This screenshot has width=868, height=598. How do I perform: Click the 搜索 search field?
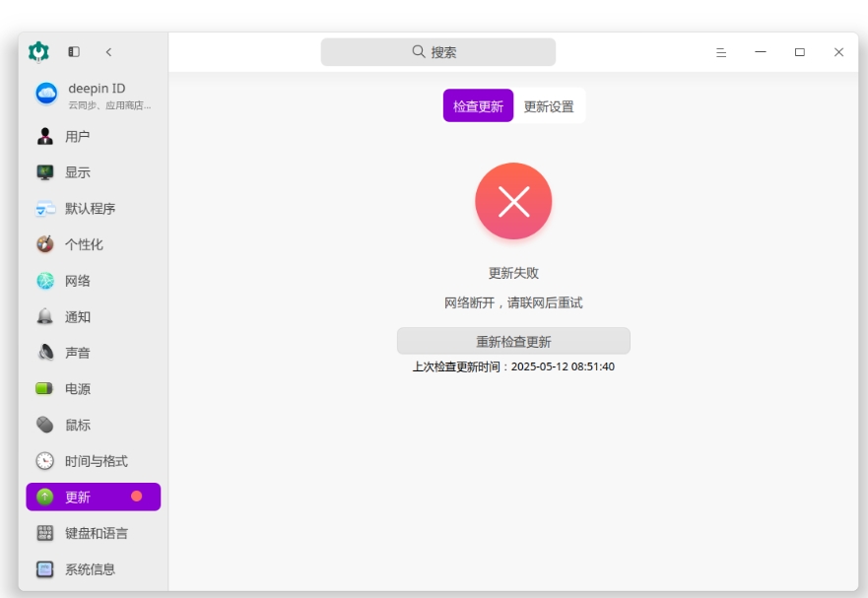[438, 52]
